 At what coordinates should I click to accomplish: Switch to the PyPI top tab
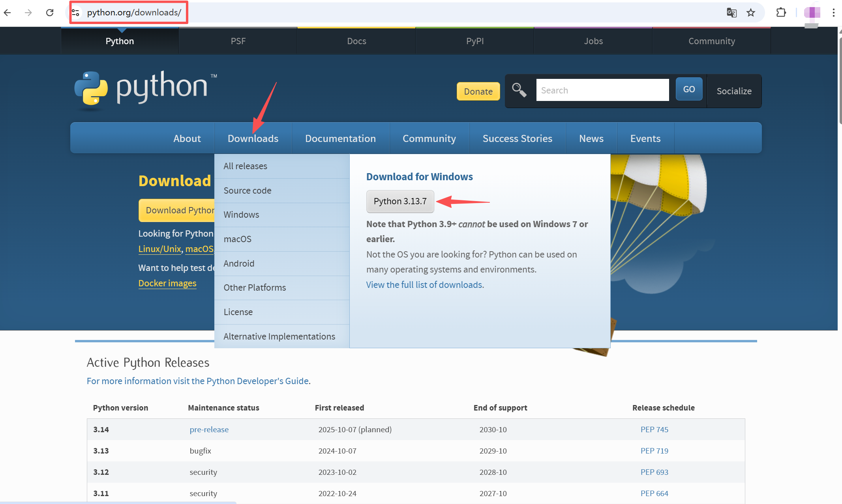(x=474, y=41)
